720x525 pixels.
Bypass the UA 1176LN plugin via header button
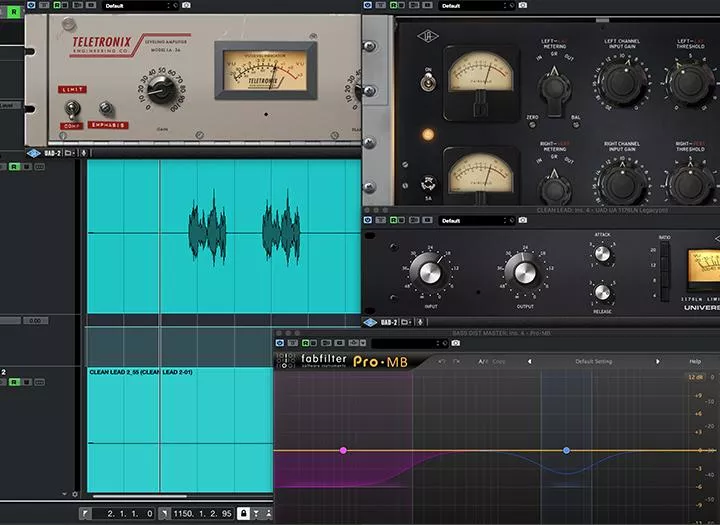pyautogui.click(x=368, y=220)
